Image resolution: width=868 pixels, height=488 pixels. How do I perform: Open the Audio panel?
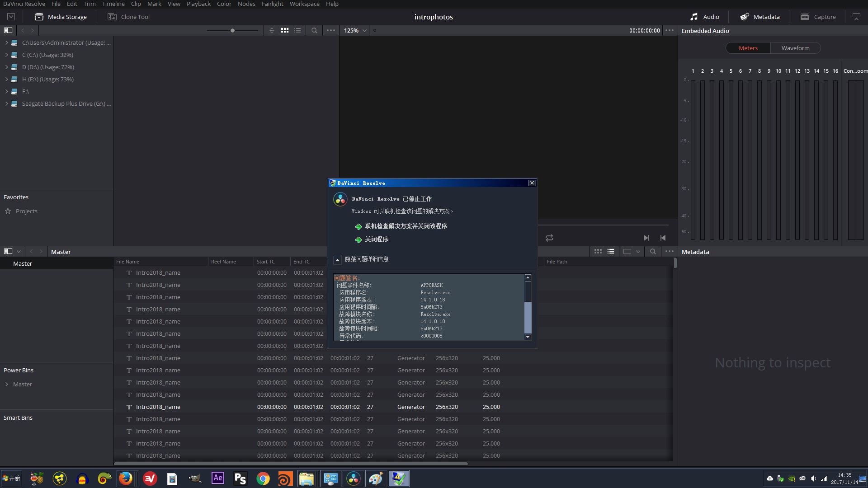704,17
